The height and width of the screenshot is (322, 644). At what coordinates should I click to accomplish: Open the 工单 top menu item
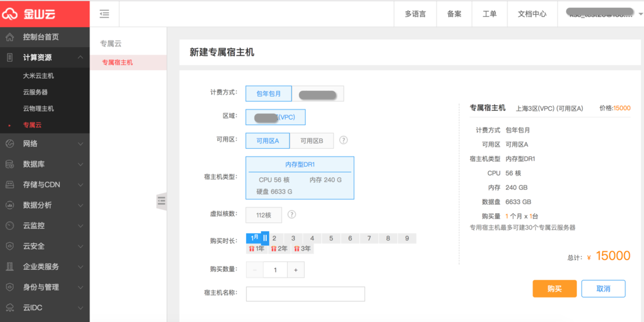(x=489, y=14)
